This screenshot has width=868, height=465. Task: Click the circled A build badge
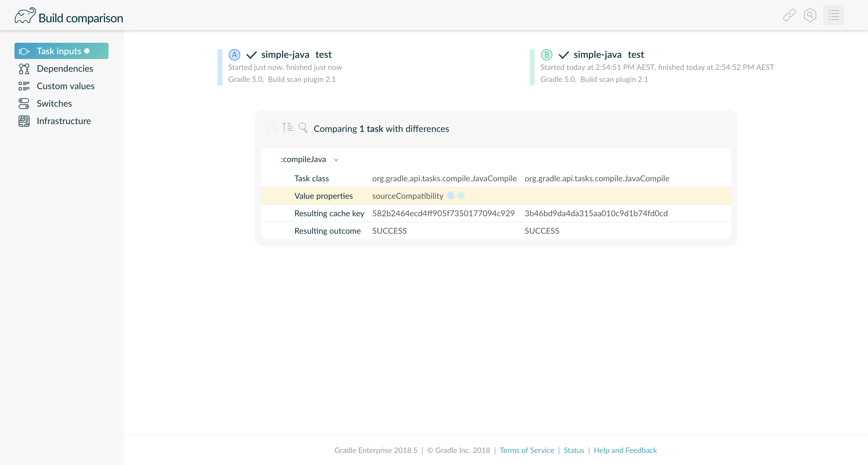(234, 55)
